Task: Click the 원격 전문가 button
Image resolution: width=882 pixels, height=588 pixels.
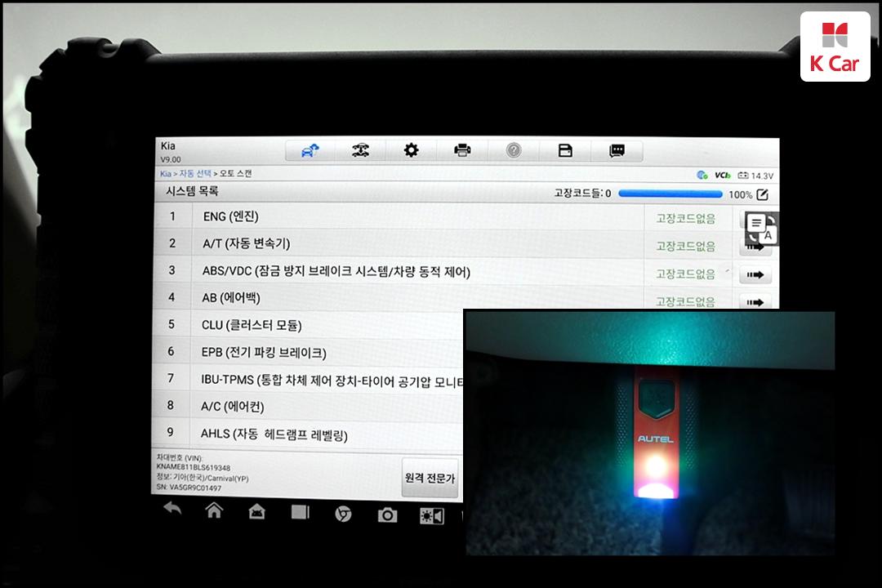Action: click(430, 479)
